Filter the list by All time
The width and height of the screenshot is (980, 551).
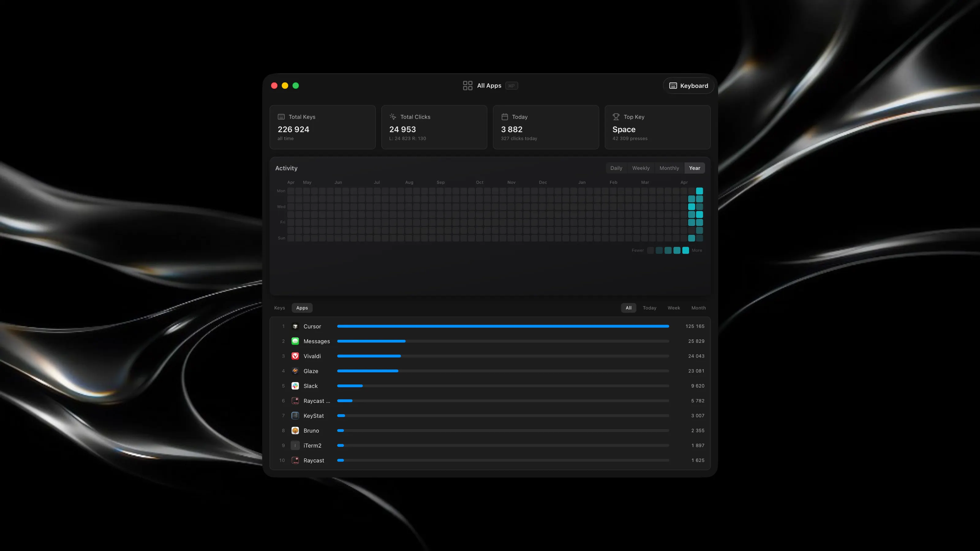[628, 308]
